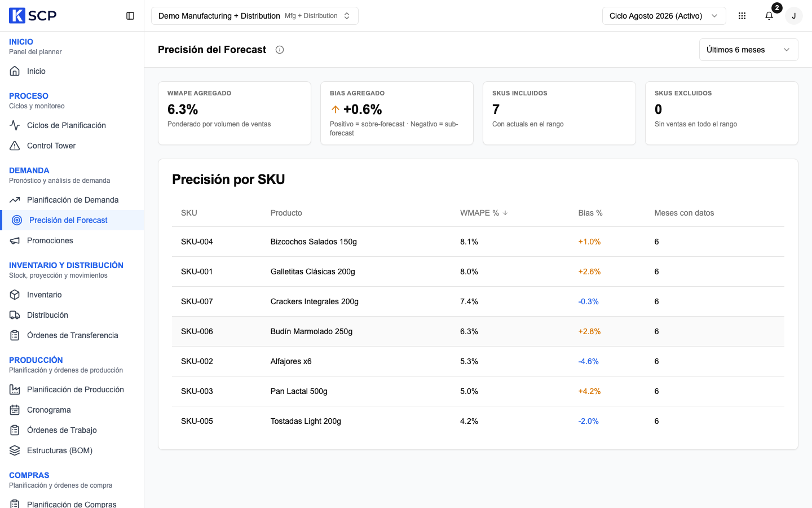The width and height of the screenshot is (812, 508).
Task: Click the Ciclos de Planificación pulse icon
Action: 15,125
